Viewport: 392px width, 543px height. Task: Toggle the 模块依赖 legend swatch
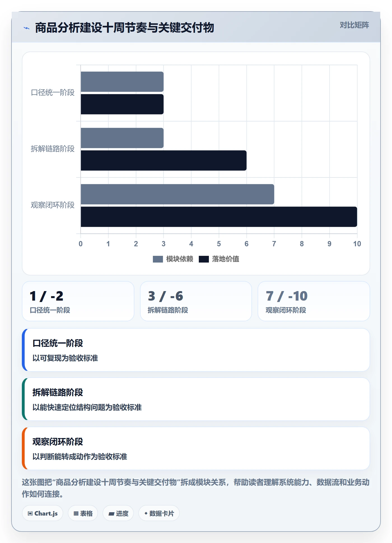click(x=158, y=259)
